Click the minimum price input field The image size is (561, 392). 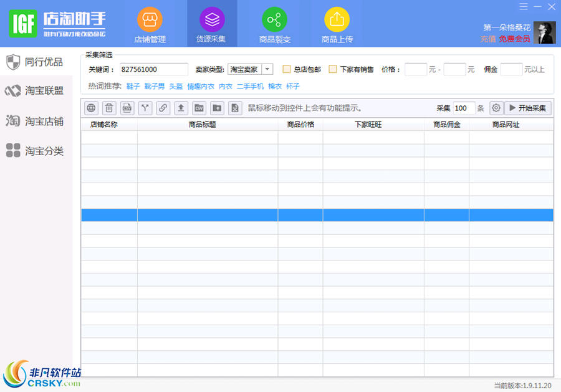(x=416, y=69)
